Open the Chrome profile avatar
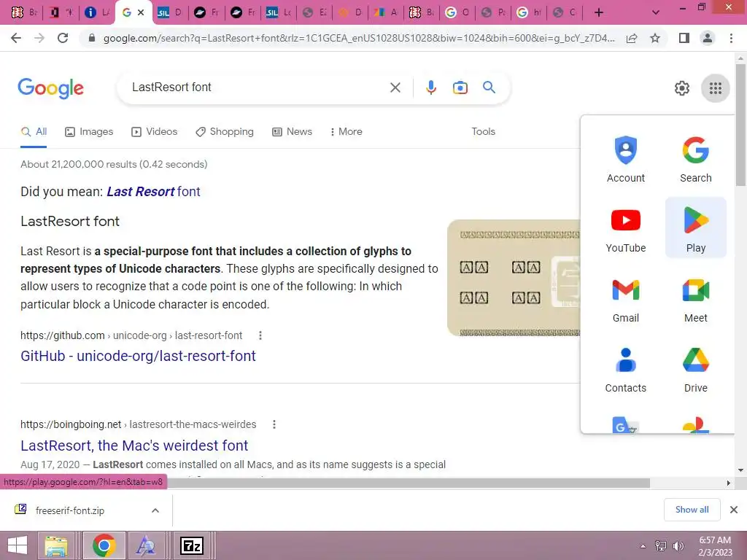Screen dimensions: 747x560 pos(708,38)
